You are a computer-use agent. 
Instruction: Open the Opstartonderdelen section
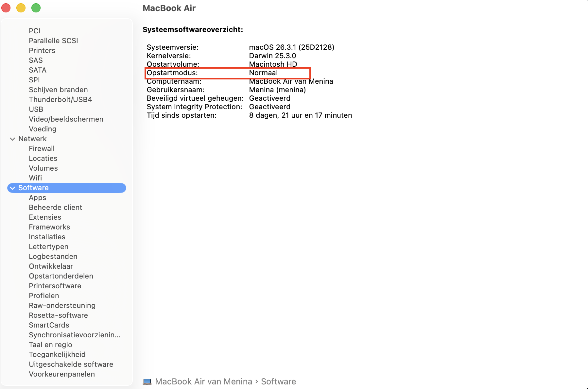[x=61, y=276]
